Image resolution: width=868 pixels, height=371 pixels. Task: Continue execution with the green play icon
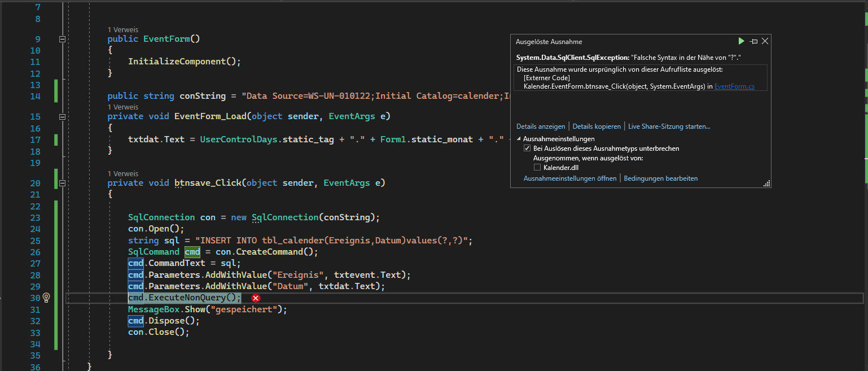click(x=742, y=41)
